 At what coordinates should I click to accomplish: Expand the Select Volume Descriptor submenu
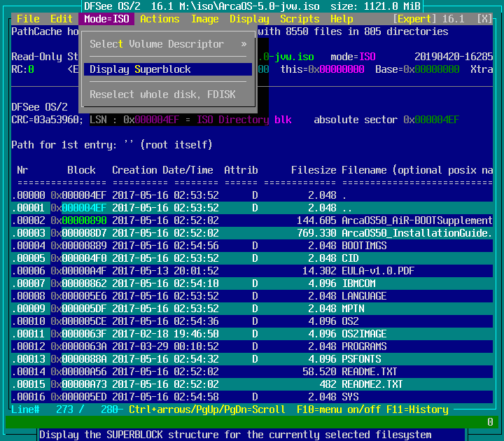(x=168, y=44)
